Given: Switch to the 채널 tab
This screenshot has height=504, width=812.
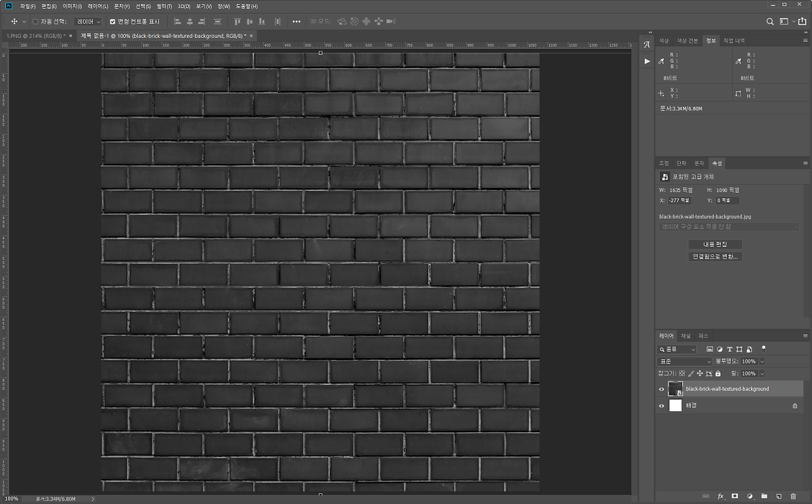Looking at the screenshot, I should click(685, 336).
